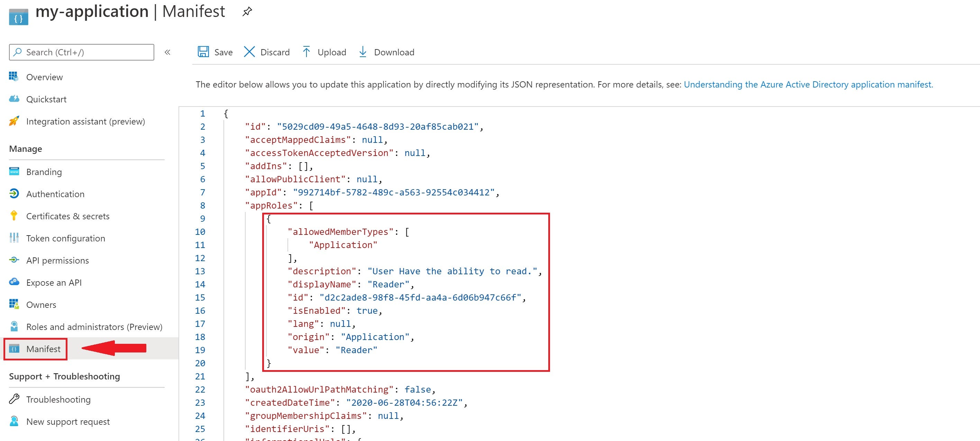Open the Manifest menu entry

43,349
